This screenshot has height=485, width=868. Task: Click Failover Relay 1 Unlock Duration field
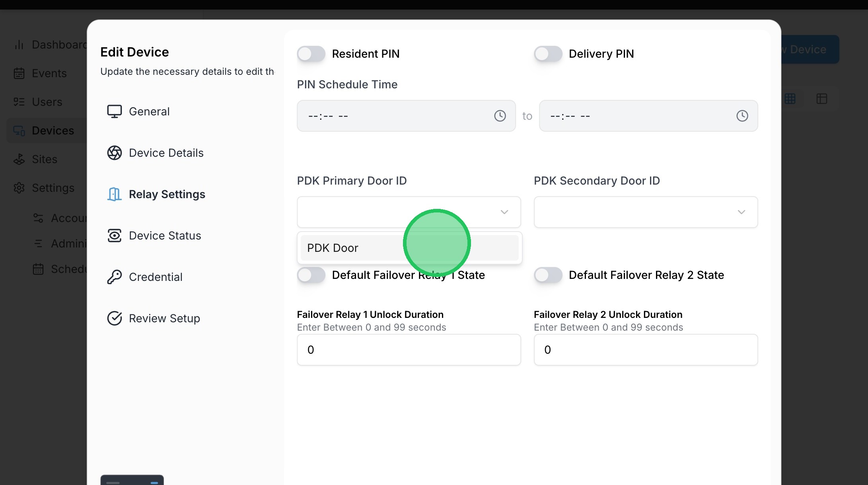point(409,350)
